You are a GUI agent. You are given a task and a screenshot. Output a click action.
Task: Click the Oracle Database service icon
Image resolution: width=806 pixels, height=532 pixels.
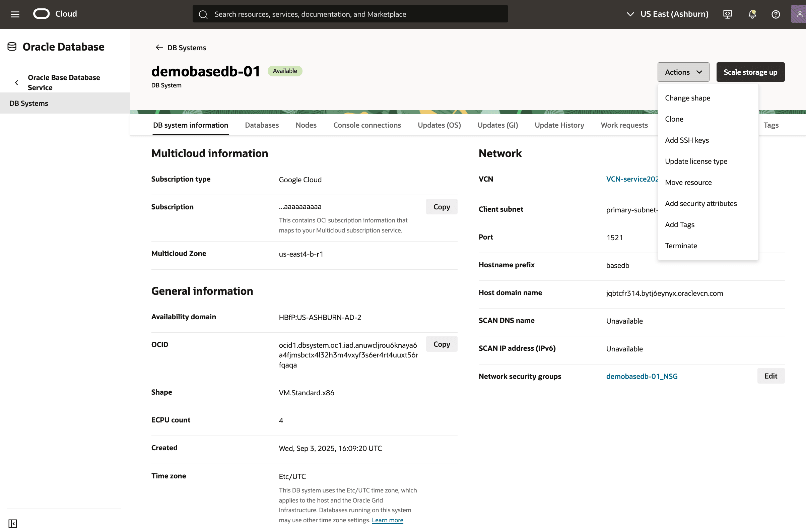click(11, 47)
